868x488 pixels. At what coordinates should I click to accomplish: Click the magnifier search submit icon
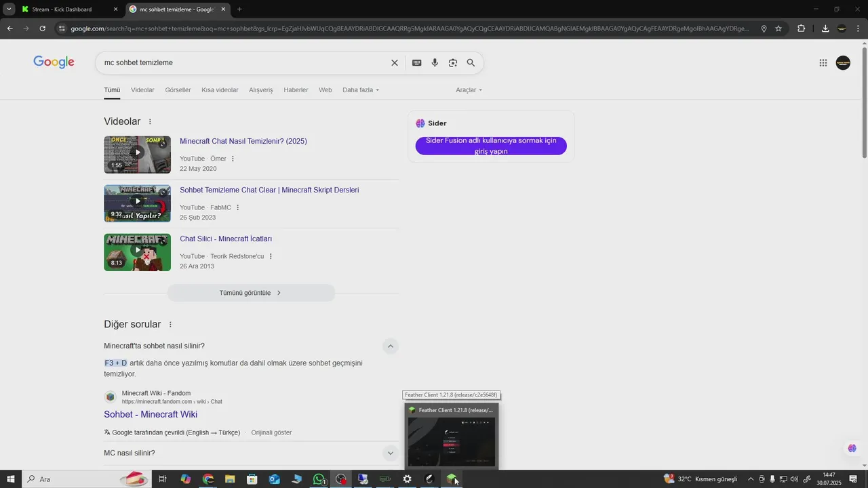click(471, 62)
